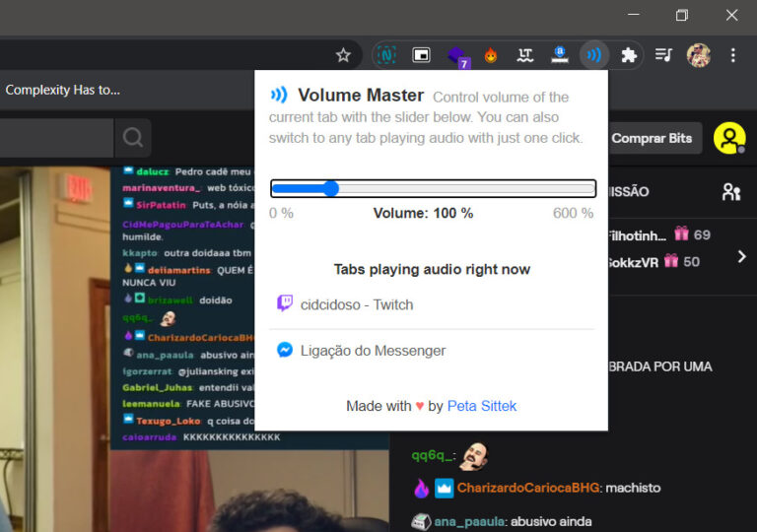Screen dimensions: 757x532
Task: Open the Chrome profile avatar
Action: [x=699, y=55]
